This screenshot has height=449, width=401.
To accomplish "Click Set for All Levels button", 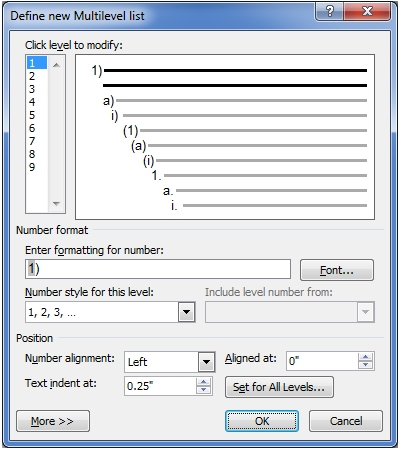I will pyautogui.click(x=279, y=387).
